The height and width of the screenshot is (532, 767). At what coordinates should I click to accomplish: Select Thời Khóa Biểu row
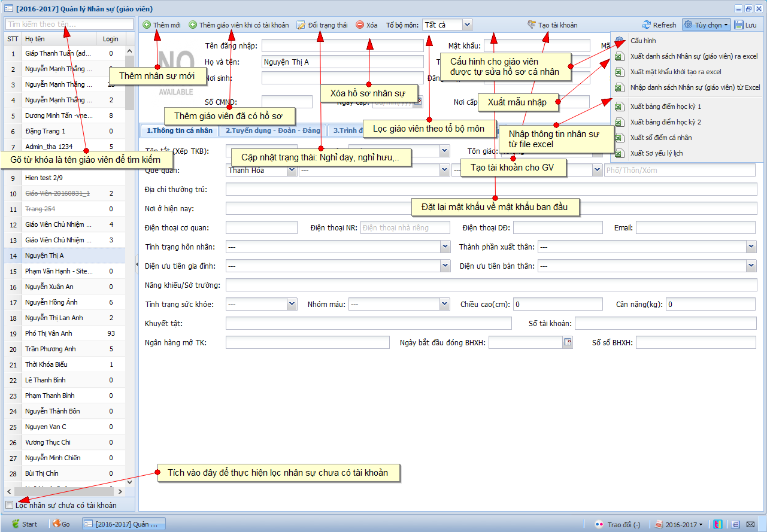coord(65,364)
